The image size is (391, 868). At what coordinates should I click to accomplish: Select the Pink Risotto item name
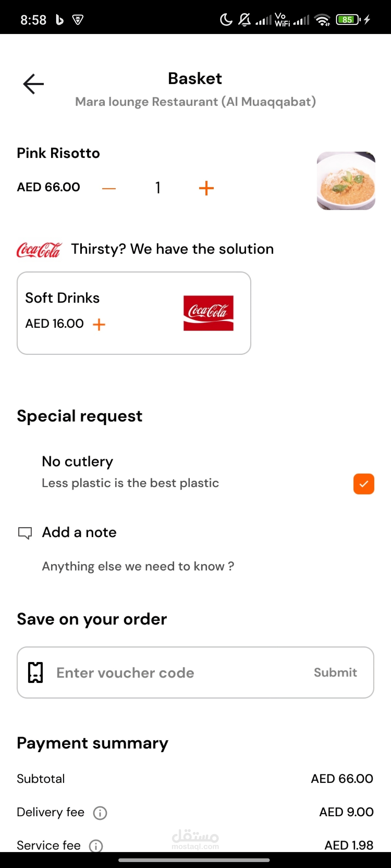(58, 153)
